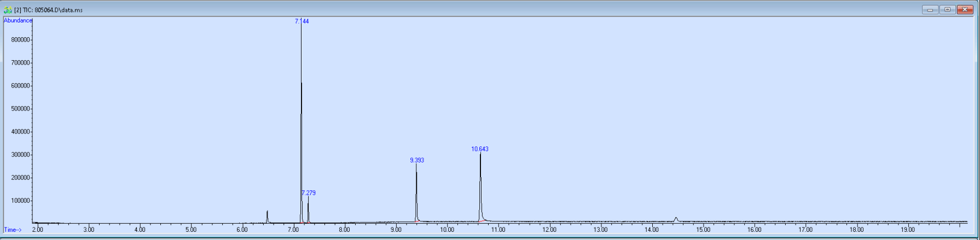Click the Abundance axis label
Viewport: 980px width, 240px height.
click(x=18, y=20)
